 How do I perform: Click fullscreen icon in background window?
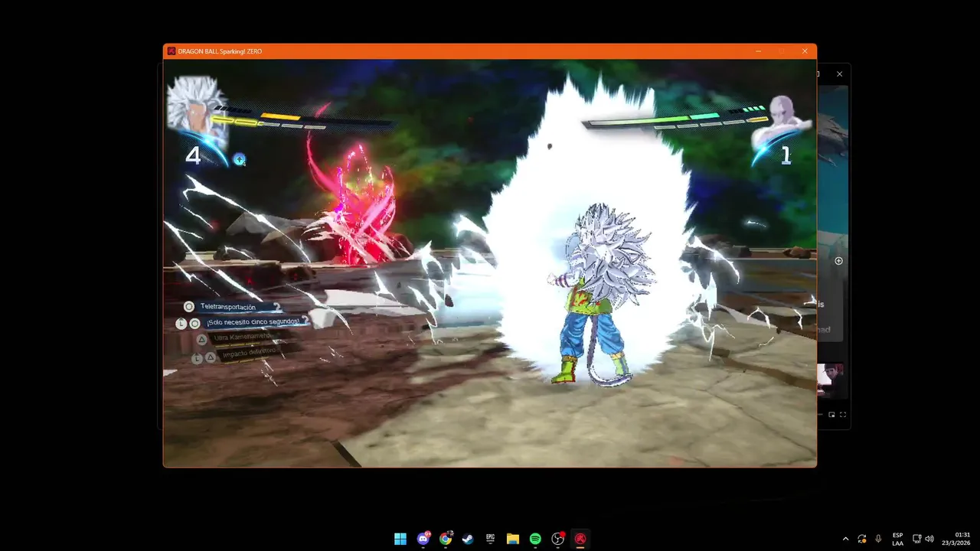click(x=843, y=415)
